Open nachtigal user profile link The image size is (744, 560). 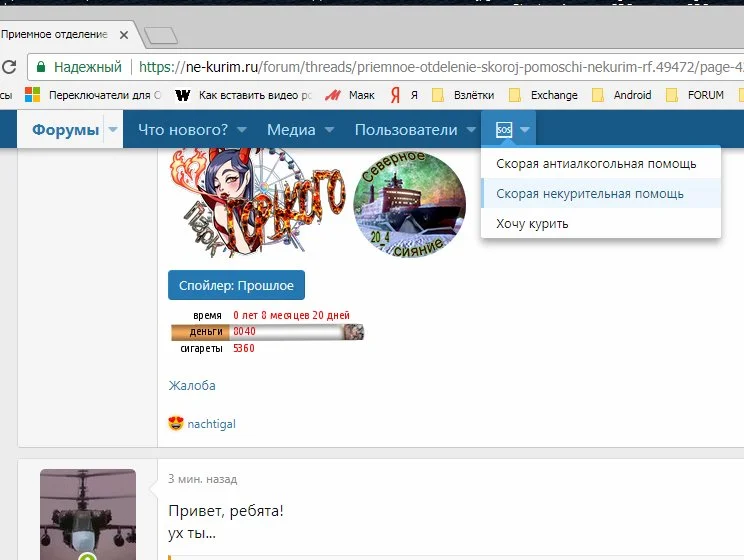pyautogui.click(x=211, y=424)
